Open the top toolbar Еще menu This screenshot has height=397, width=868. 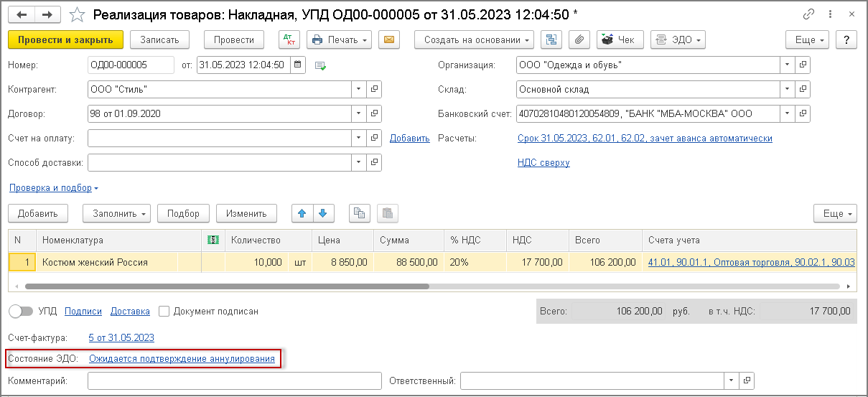click(808, 39)
